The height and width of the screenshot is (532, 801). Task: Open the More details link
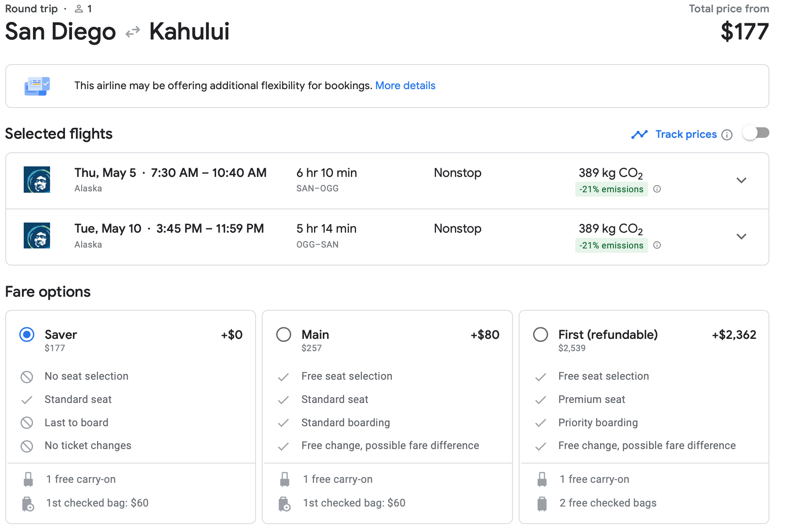[405, 86]
